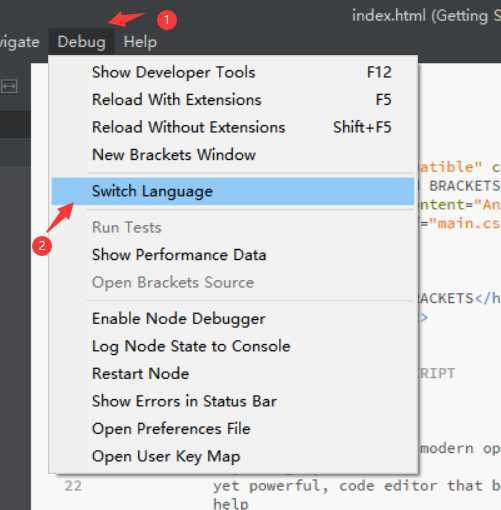Click Restart Node
Image resolution: width=501 pixels, height=510 pixels.
[x=233, y=374]
